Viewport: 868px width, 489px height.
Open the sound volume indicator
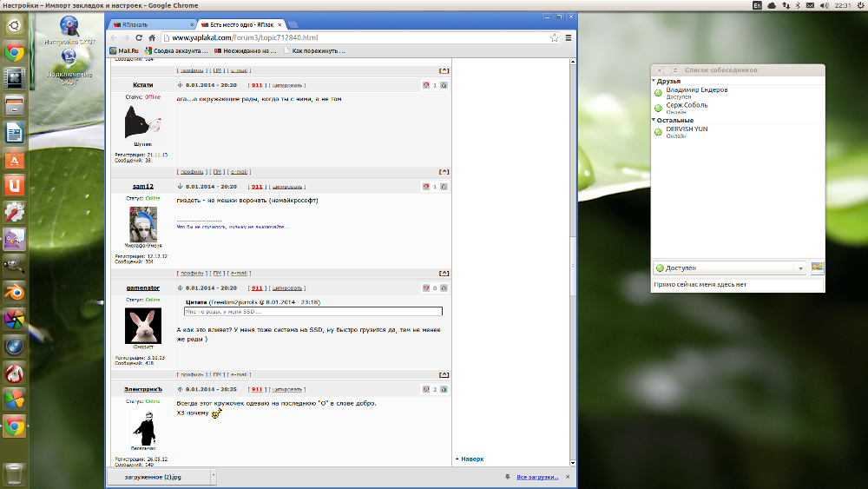click(825, 5)
